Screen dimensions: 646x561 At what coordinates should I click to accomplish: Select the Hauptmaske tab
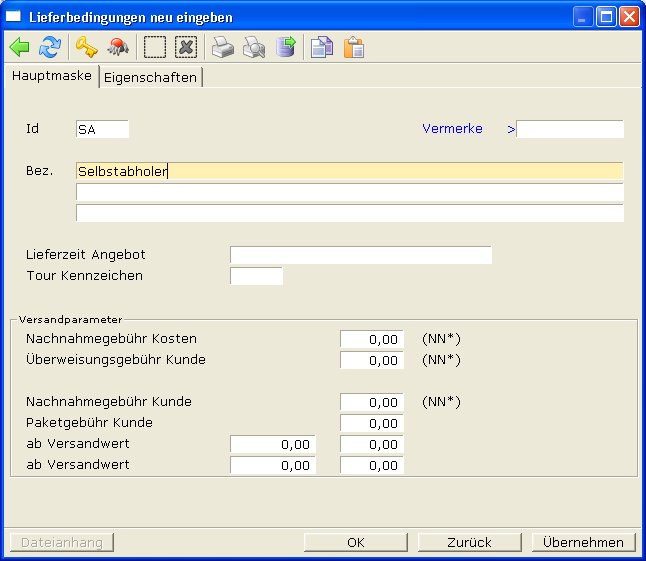coord(51,76)
